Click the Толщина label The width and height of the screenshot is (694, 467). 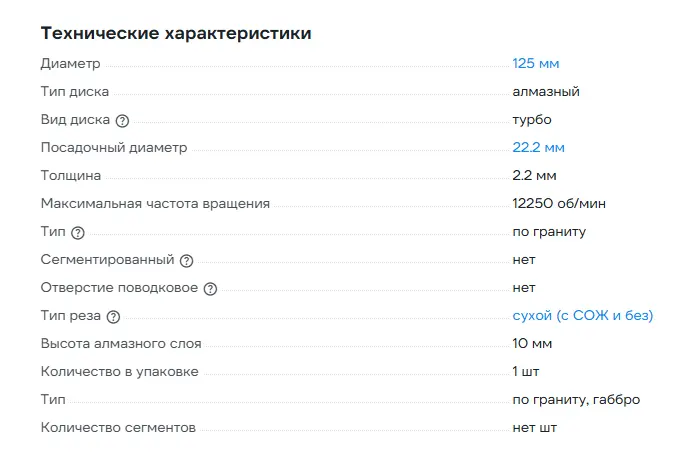71,176
